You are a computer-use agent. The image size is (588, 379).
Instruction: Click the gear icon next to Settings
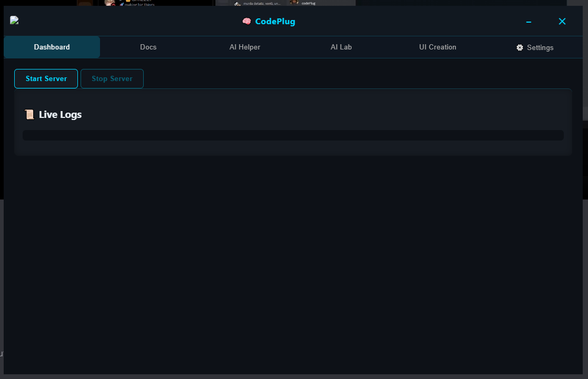tap(519, 47)
